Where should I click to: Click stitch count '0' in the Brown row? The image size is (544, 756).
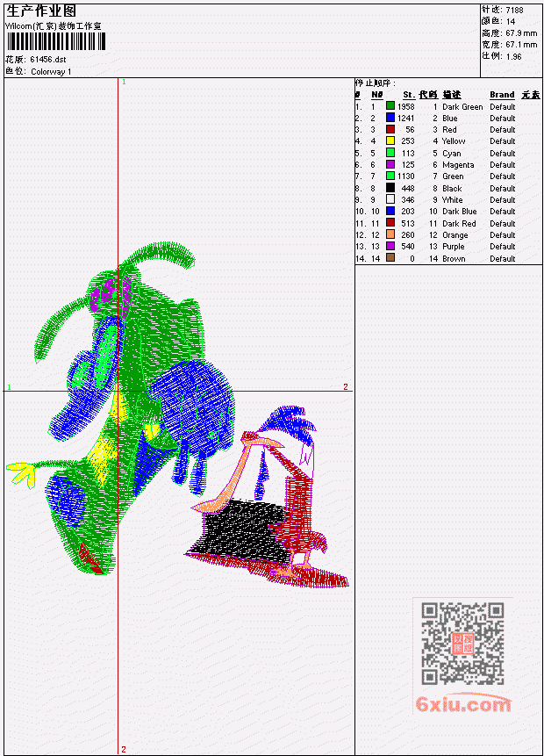[412, 259]
